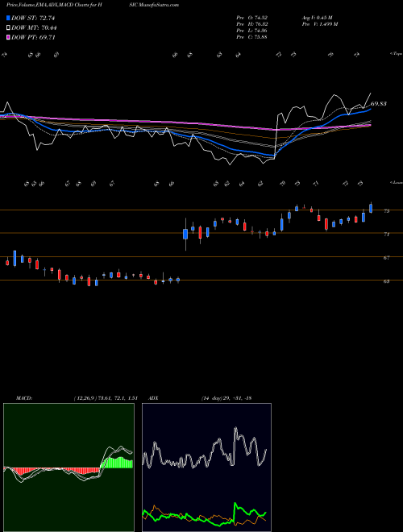
Task: Click the tall blue gap-up candlestick near 71
Action: (185, 234)
